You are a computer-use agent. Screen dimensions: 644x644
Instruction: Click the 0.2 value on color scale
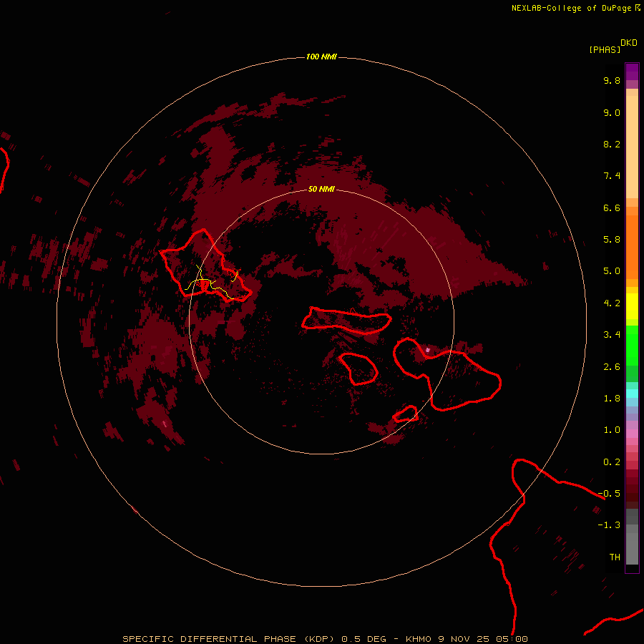click(612, 462)
